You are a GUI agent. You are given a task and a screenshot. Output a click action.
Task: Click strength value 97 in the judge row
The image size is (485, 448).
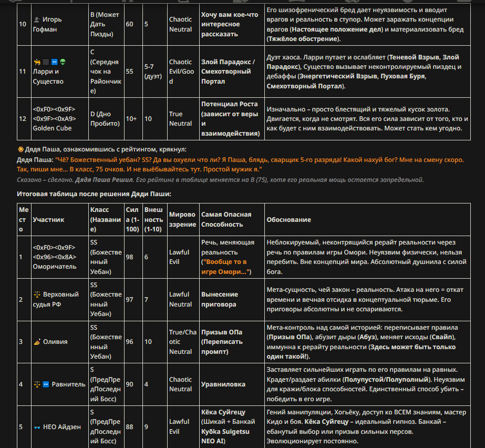[129, 299]
